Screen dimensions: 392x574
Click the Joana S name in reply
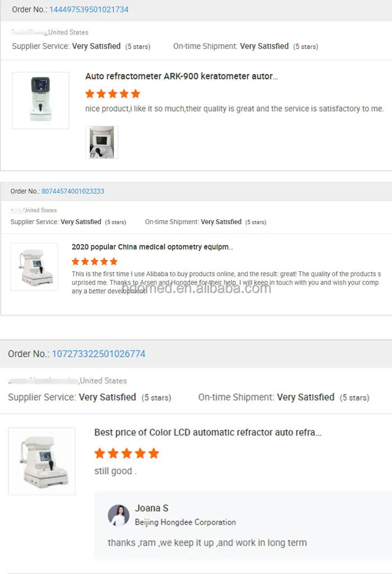[151, 508]
